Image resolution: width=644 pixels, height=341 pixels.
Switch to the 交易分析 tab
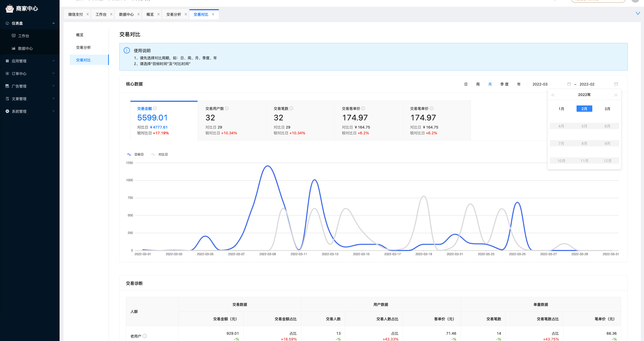(173, 14)
